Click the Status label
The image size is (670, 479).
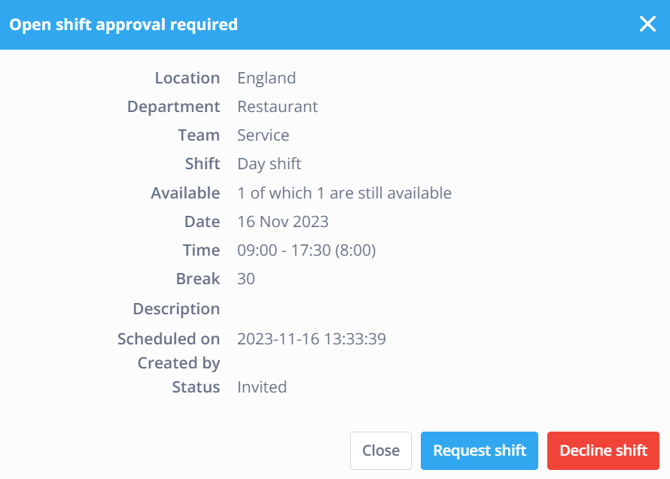click(195, 387)
